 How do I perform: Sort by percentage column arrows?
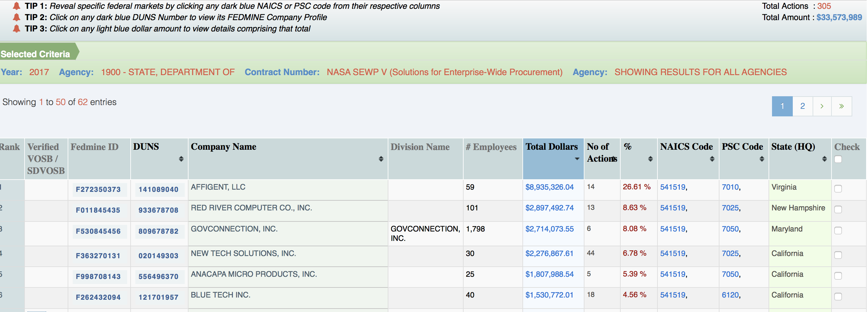650,159
